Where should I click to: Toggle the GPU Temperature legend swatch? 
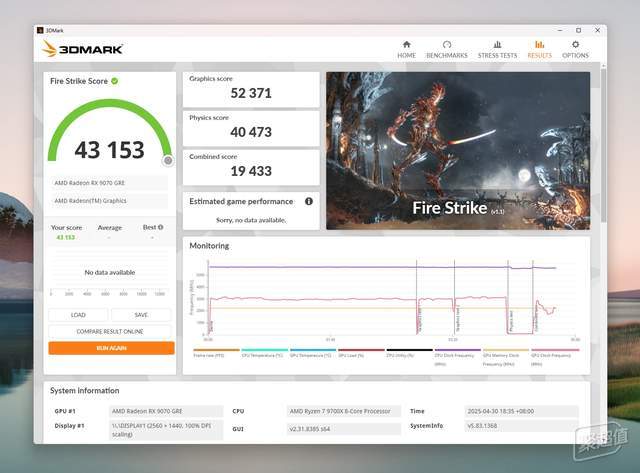tap(313, 350)
